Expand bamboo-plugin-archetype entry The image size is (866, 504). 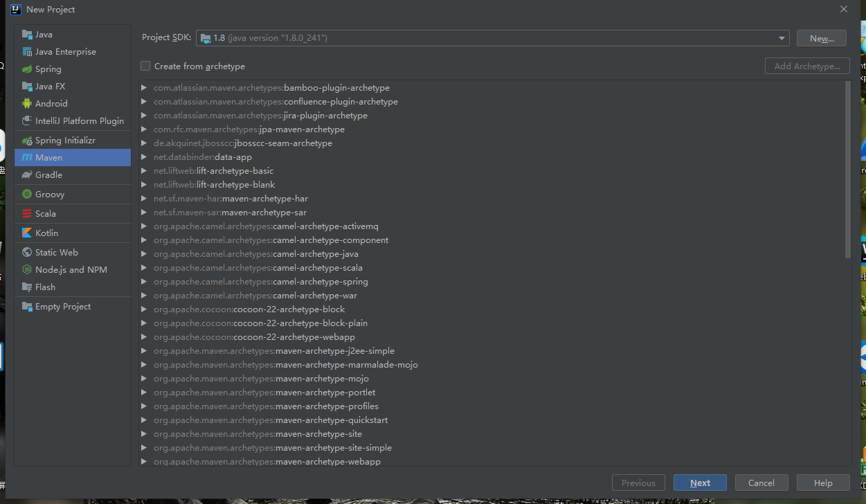pos(144,88)
